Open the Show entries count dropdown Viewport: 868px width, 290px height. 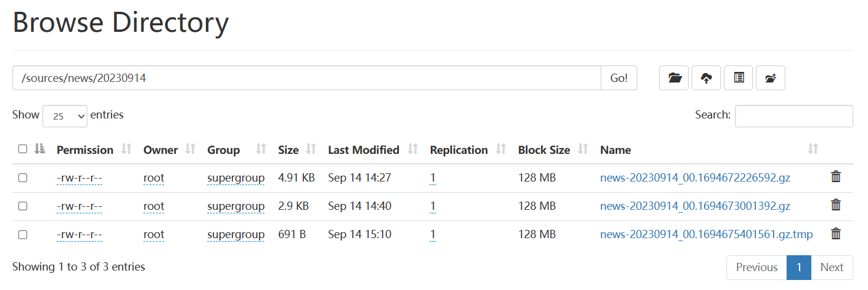pos(65,116)
